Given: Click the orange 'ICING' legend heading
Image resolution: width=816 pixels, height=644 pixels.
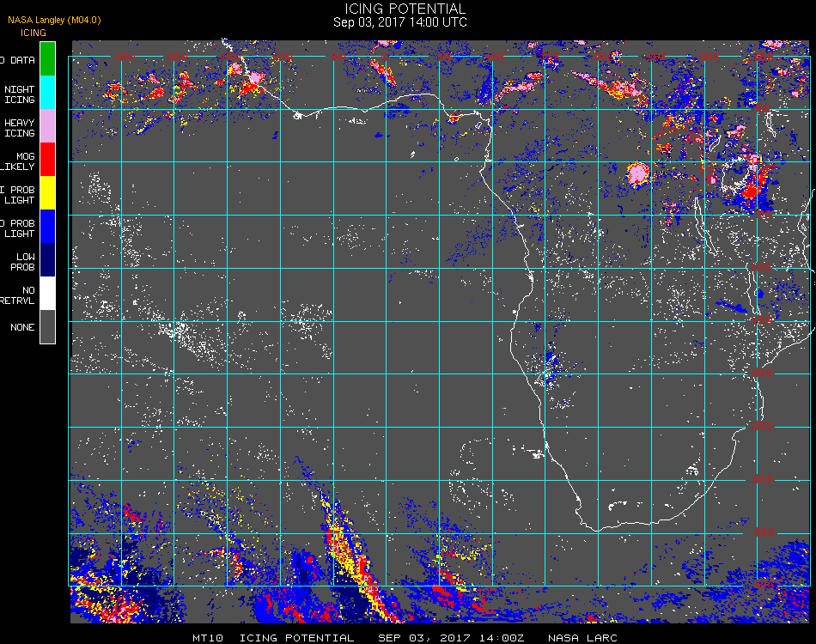Looking at the screenshot, I should click(33, 33).
